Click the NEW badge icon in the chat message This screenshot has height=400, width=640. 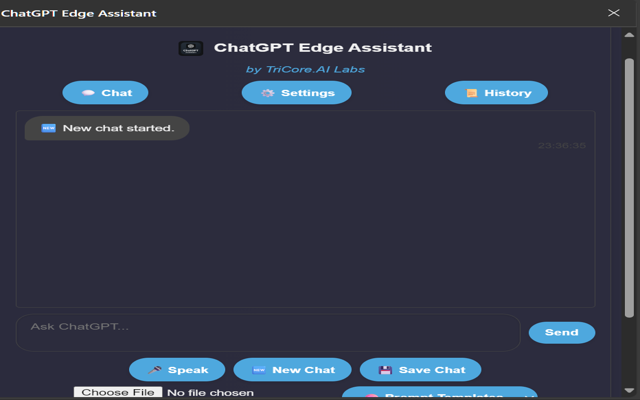(49, 128)
